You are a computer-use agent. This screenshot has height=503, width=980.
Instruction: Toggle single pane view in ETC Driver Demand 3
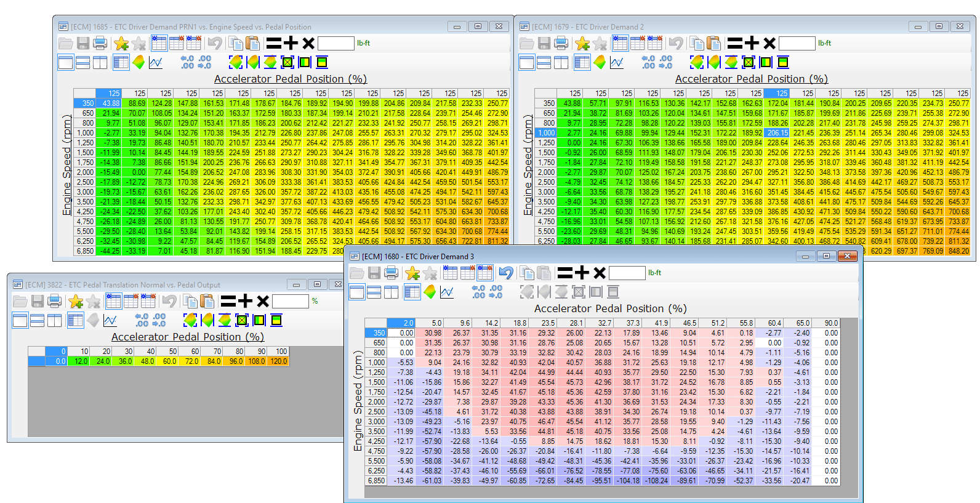click(x=357, y=292)
